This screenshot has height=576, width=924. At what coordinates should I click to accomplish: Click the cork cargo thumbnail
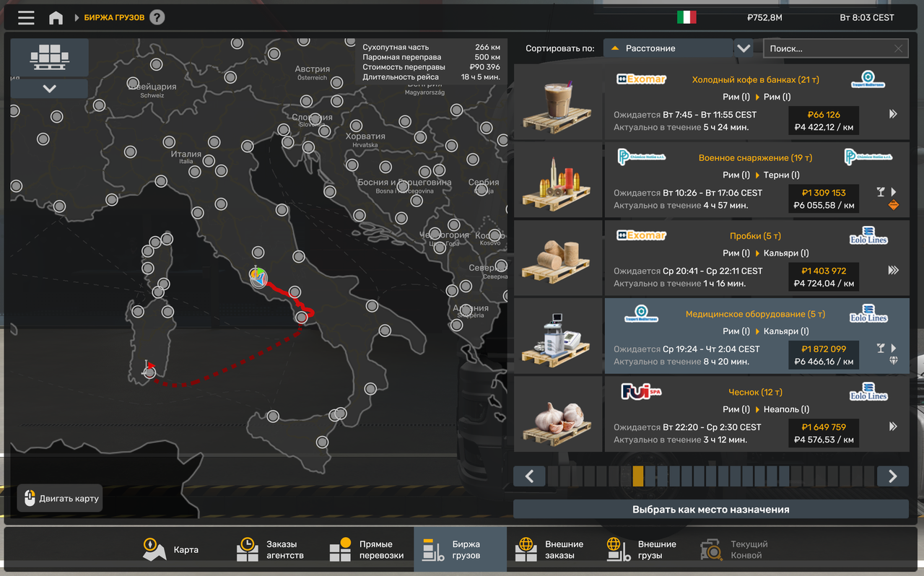point(557,258)
